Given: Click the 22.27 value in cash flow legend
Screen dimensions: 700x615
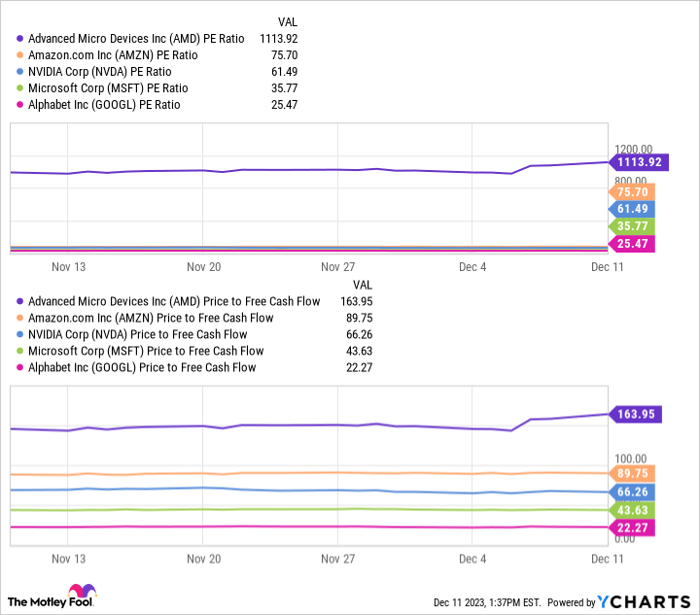Looking at the screenshot, I should [359, 368].
